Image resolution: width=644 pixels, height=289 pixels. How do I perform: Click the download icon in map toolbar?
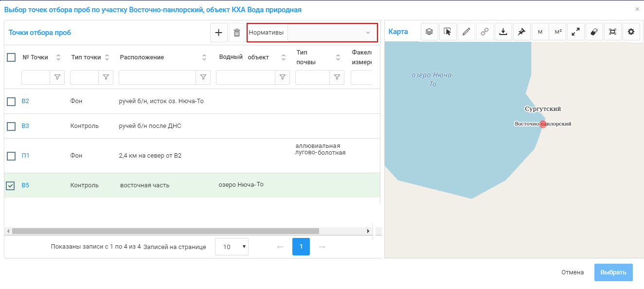click(x=503, y=32)
